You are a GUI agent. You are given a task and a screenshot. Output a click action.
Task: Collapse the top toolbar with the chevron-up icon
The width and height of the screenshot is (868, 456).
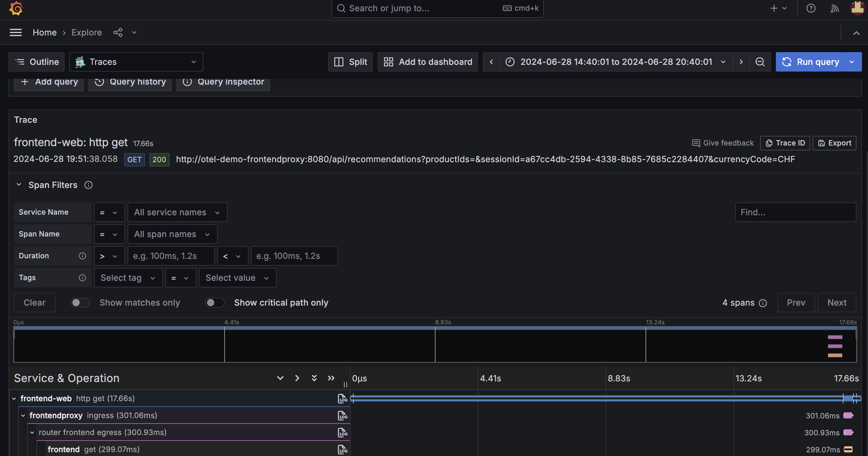(x=856, y=33)
